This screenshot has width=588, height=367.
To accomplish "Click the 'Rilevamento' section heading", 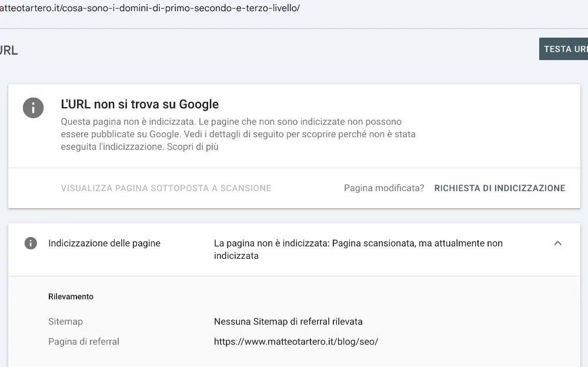I will pos(71,297).
